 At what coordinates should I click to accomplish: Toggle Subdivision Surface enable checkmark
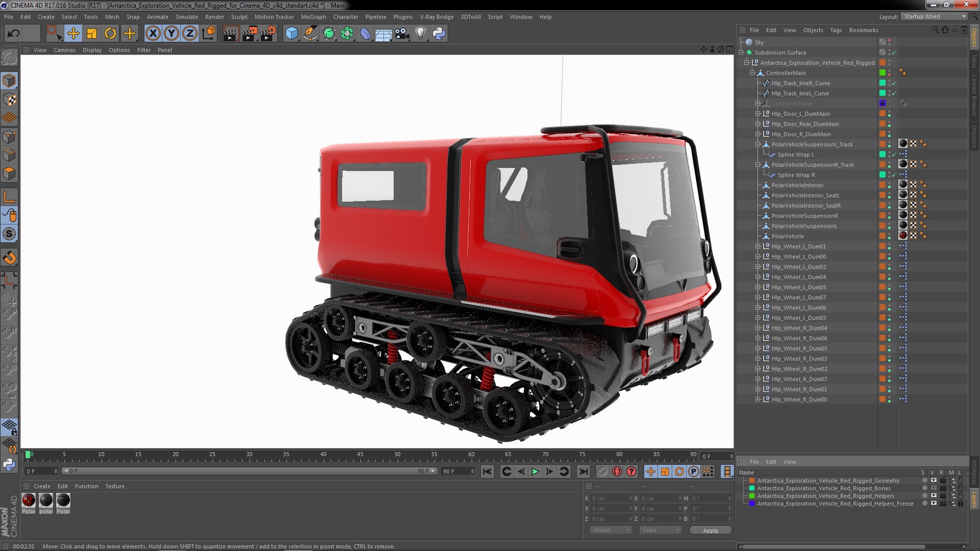pos(894,53)
